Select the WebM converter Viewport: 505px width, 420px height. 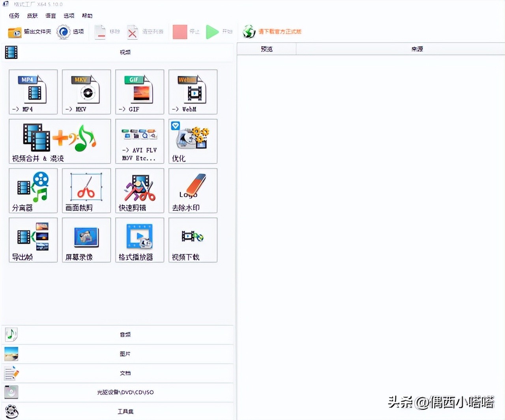point(193,92)
